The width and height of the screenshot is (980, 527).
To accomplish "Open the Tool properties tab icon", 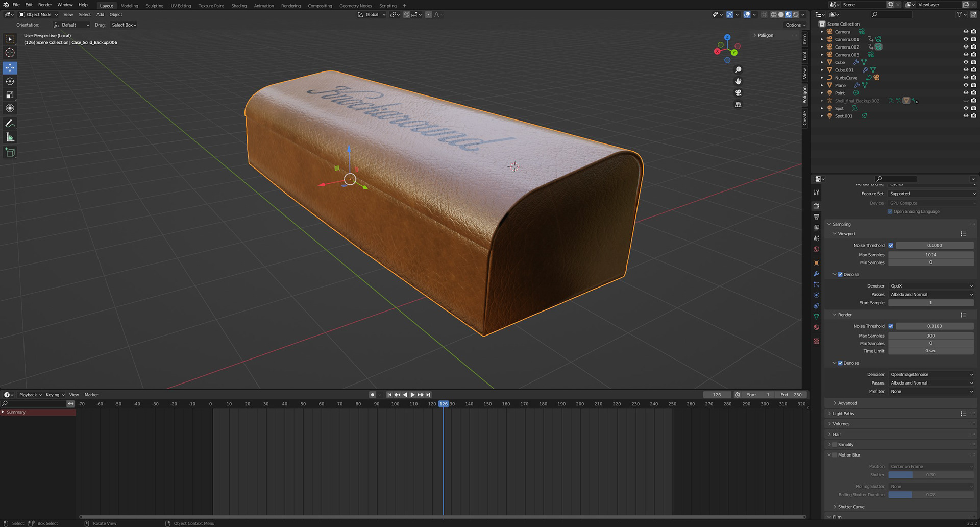I will pyautogui.click(x=816, y=193).
